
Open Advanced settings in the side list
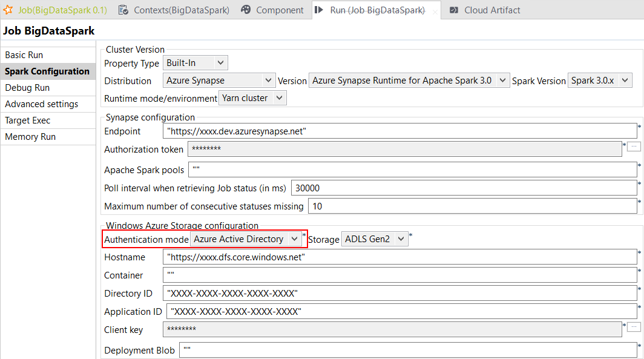(41, 104)
